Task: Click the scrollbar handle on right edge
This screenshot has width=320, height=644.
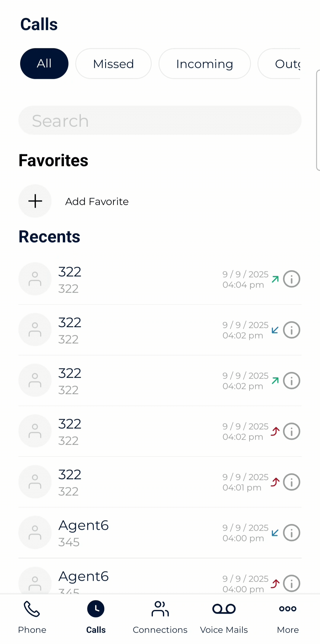Action: pos(318,120)
